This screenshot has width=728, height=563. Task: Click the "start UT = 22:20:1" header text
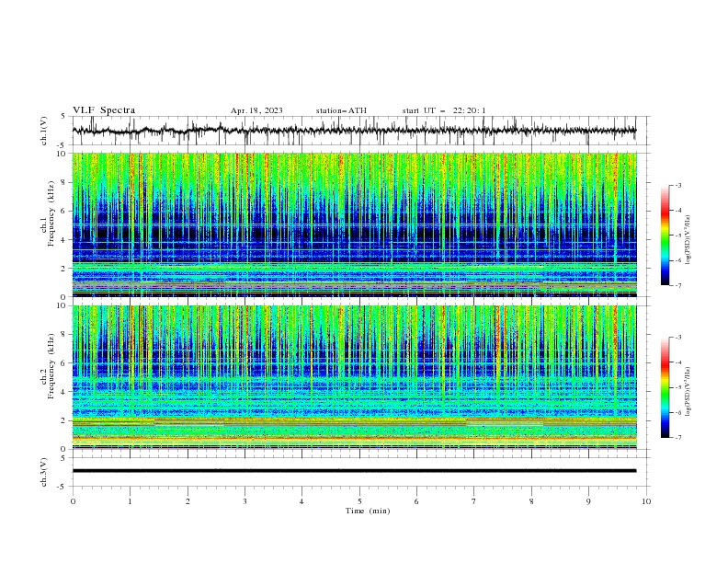pos(444,110)
